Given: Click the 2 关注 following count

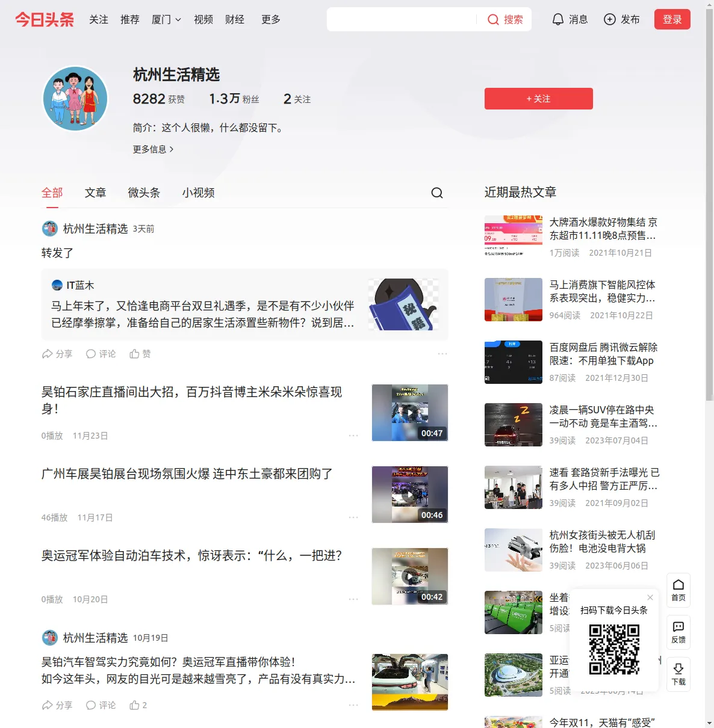Looking at the screenshot, I should coord(297,99).
